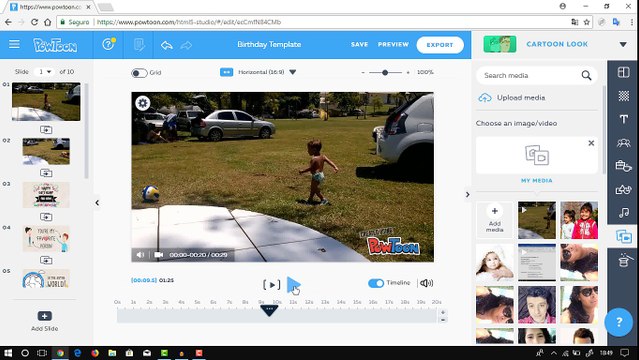Toggle the Grid switch
Viewport: 639px width, 360px height.
139,73
